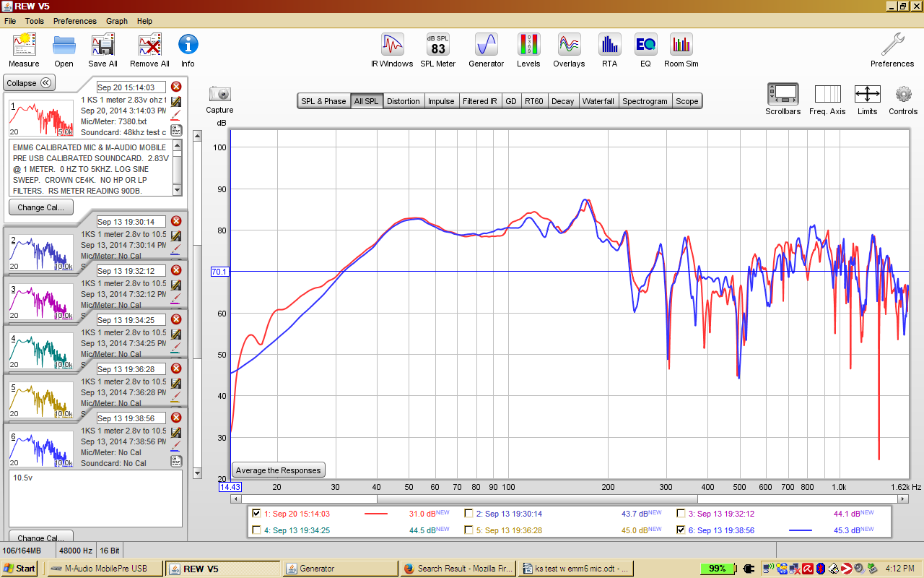Open the Graph menu
924x578 pixels.
tap(117, 21)
